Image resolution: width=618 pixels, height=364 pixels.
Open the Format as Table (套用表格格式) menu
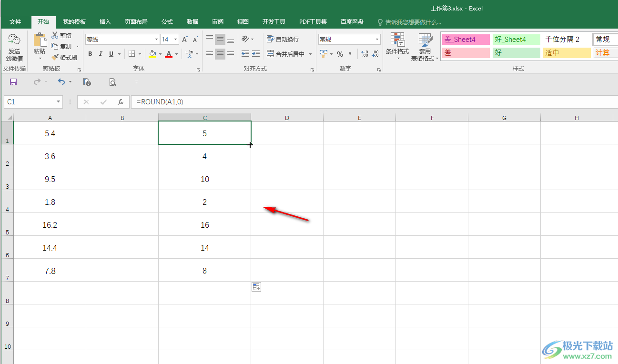425,47
